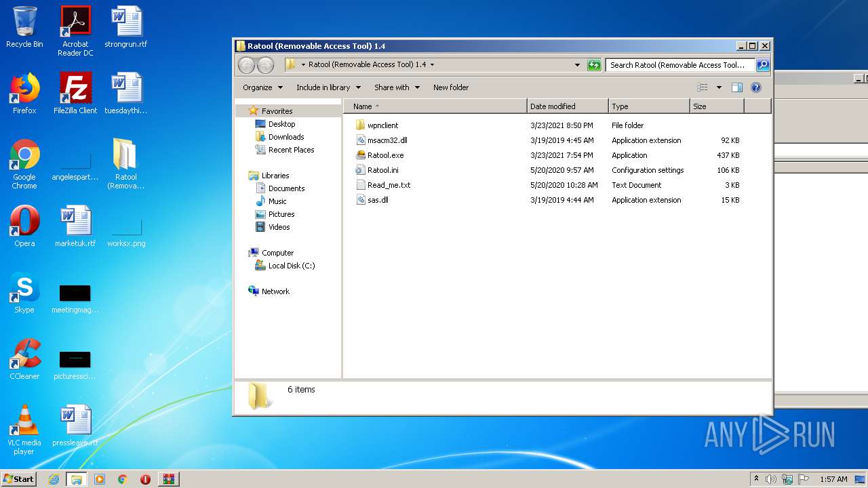This screenshot has width=868, height=488.
Task: Expand the address bar history dropdown
Action: coord(577,65)
